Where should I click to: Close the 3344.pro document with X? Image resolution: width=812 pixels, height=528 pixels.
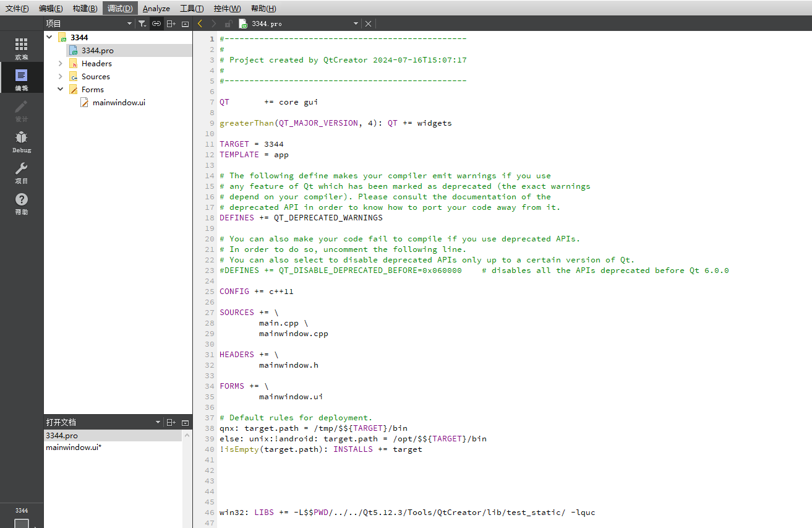pos(368,24)
